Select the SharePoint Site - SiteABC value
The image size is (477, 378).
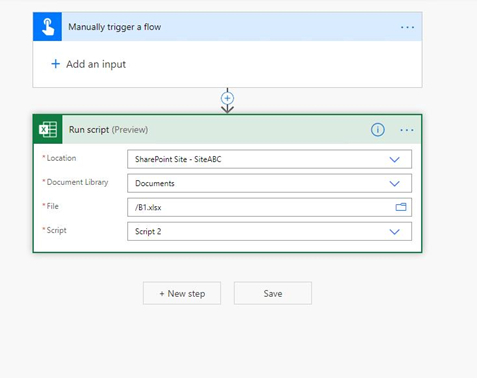178,159
